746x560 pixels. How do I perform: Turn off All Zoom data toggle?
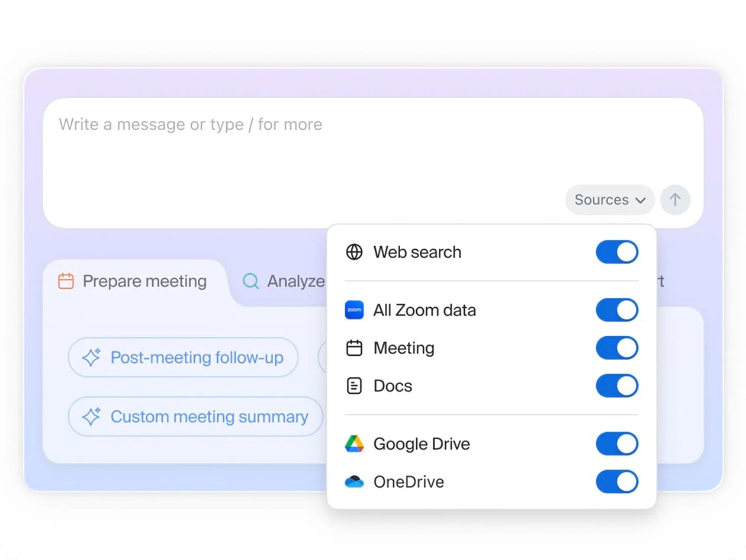pyautogui.click(x=616, y=310)
